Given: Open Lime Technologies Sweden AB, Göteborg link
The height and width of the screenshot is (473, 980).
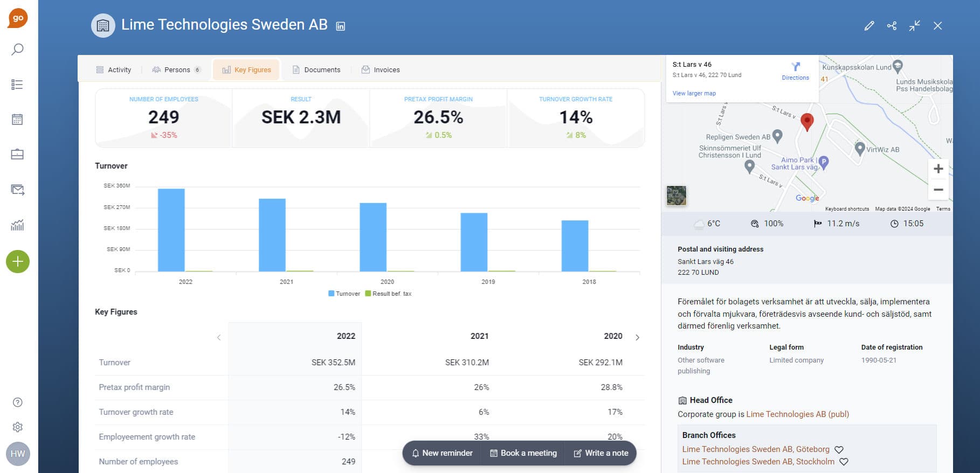Looking at the screenshot, I should pos(756,449).
